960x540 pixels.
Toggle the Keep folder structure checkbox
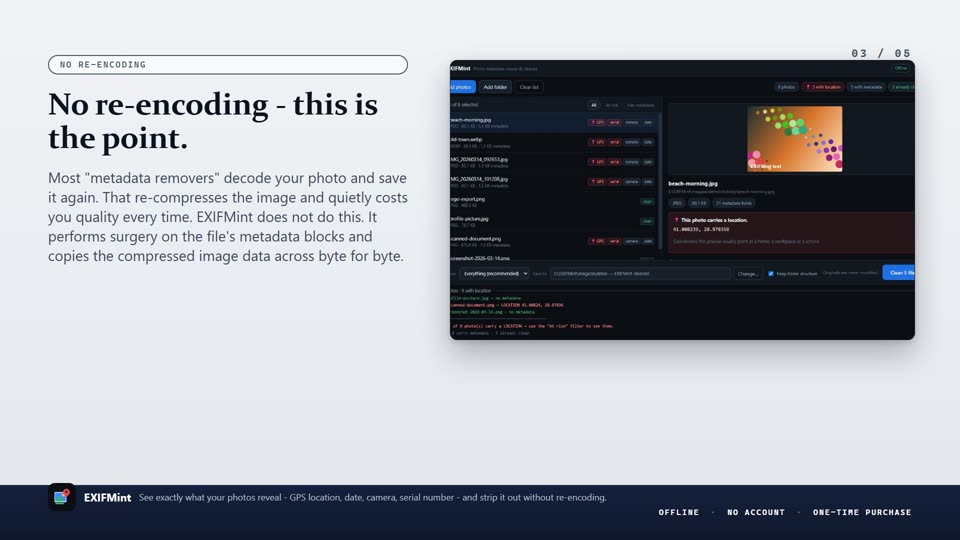tap(771, 274)
